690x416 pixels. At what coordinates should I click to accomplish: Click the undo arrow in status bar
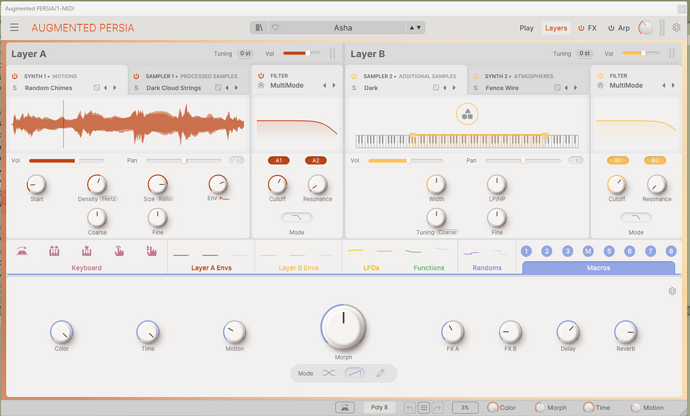pos(409,408)
